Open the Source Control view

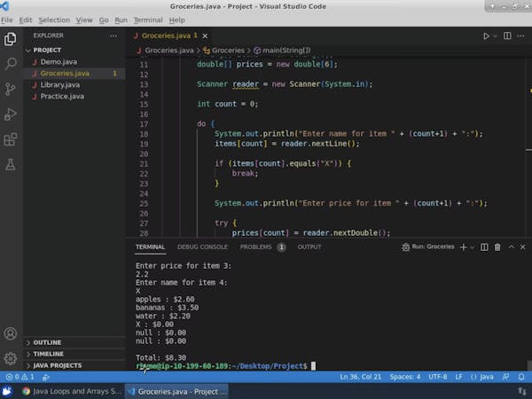coord(10,89)
